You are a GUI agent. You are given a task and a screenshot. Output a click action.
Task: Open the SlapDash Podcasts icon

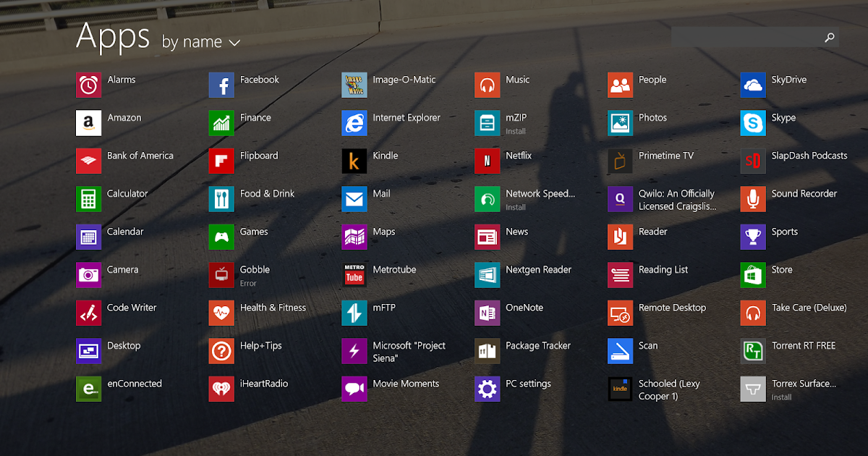coord(753,161)
